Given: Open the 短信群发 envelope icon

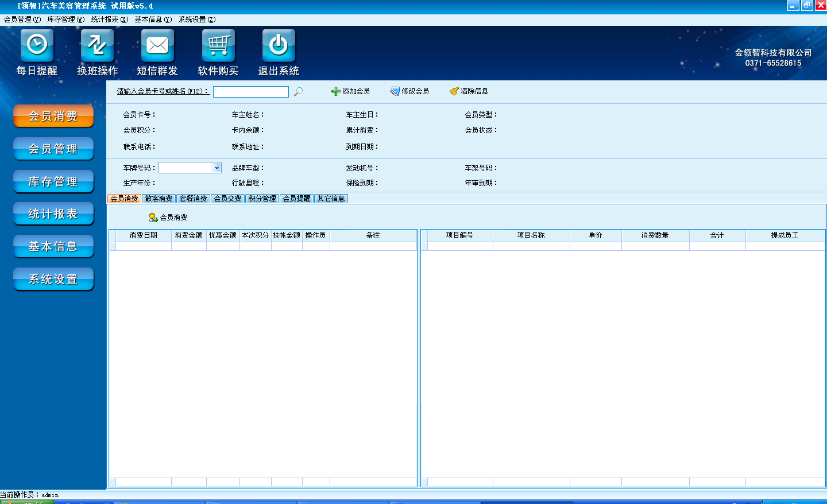Looking at the screenshot, I should (157, 45).
